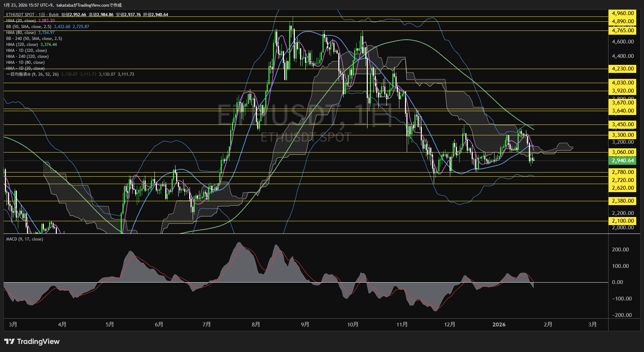Viewport: 644px width, 352px height.
Task: Select the yellow 4,230.00 price level label
Action: pos(623,69)
